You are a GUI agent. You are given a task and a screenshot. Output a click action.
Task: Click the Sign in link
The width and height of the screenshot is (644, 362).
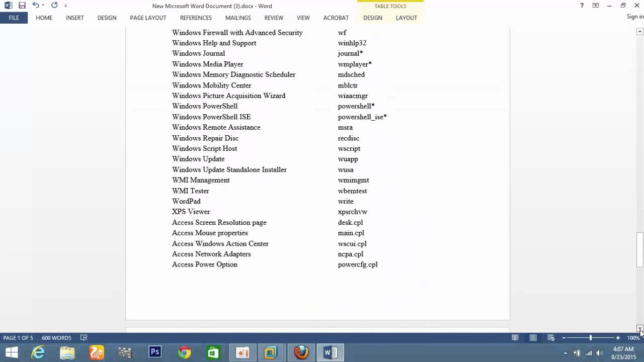click(x=635, y=17)
